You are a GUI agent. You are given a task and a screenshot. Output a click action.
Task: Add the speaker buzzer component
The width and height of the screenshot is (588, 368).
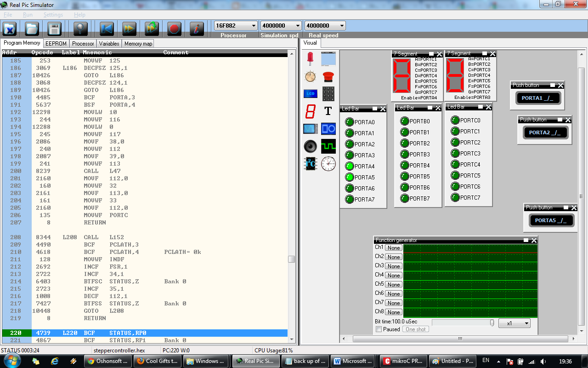pyautogui.click(x=311, y=146)
